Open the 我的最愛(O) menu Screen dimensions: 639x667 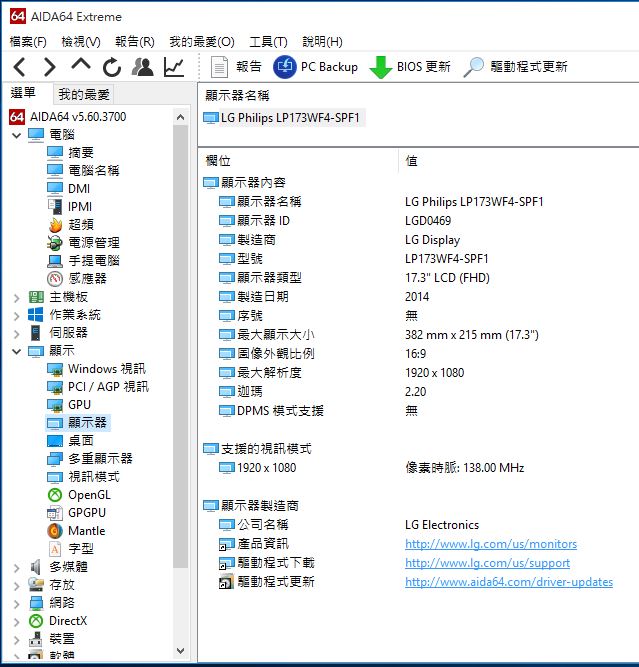pos(202,42)
